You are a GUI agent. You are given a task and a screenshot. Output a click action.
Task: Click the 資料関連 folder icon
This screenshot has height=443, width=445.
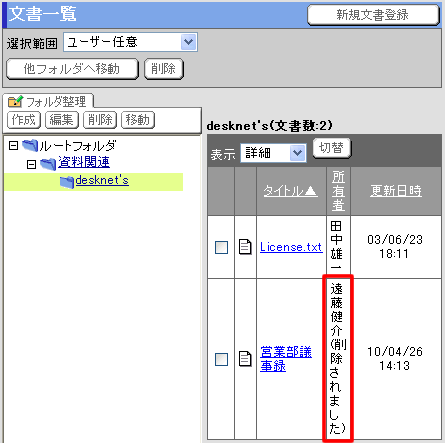coord(48,164)
